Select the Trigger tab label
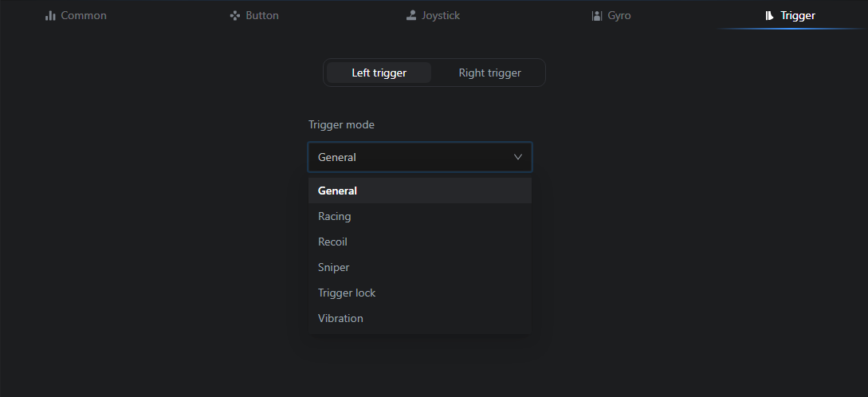 [798, 15]
